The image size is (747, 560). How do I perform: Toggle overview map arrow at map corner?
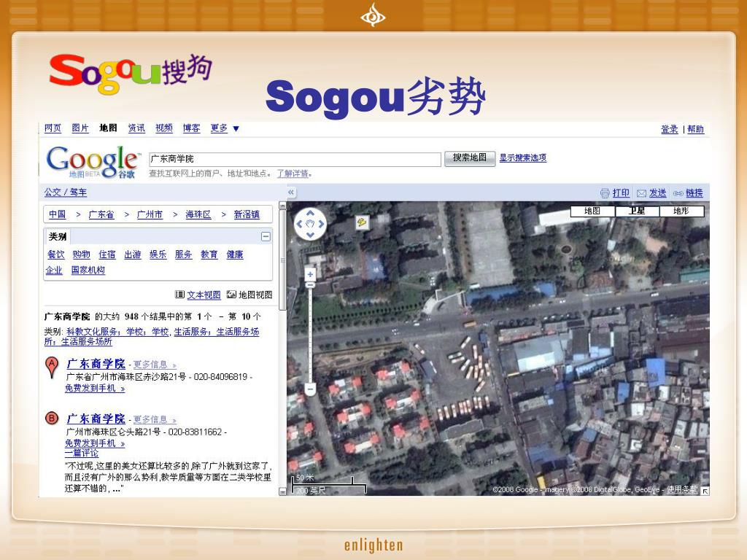tap(705, 491)
